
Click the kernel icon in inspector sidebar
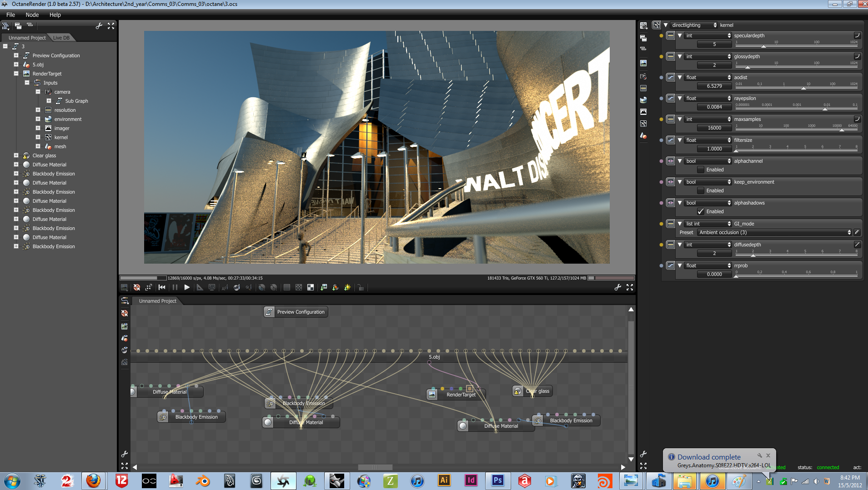point(643,124)
